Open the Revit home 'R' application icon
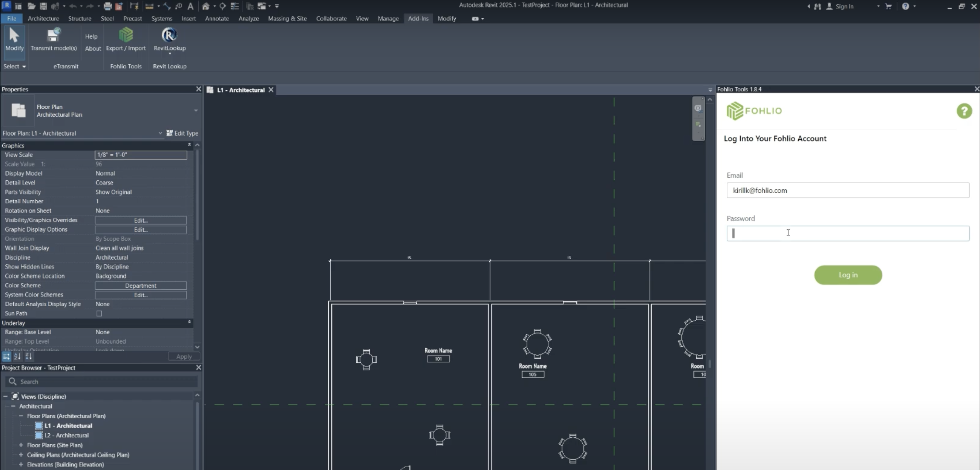Screen dimensions: 980x470 tap(6, 5)
